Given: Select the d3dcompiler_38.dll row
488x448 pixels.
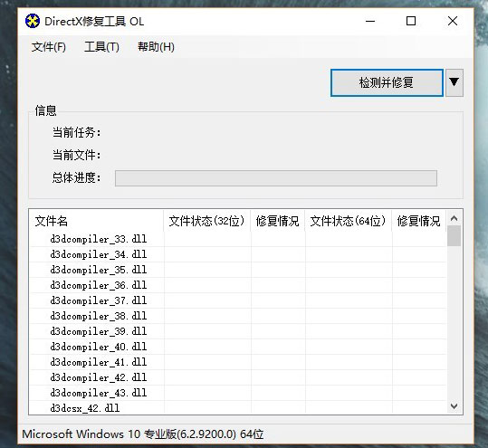Looking at the screenshot, I should pyautogui.click(x=238, y=316).
